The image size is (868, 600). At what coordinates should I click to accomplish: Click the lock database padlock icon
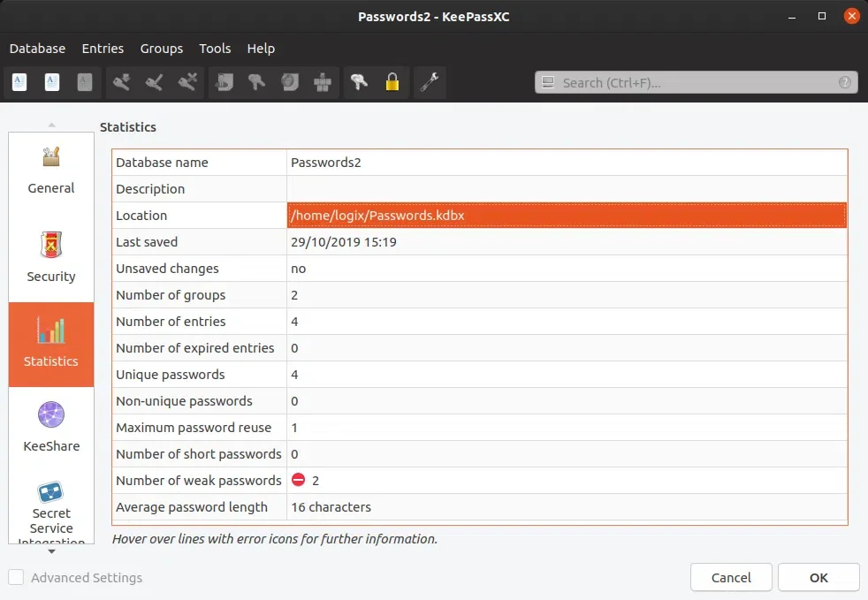(392, 82)
